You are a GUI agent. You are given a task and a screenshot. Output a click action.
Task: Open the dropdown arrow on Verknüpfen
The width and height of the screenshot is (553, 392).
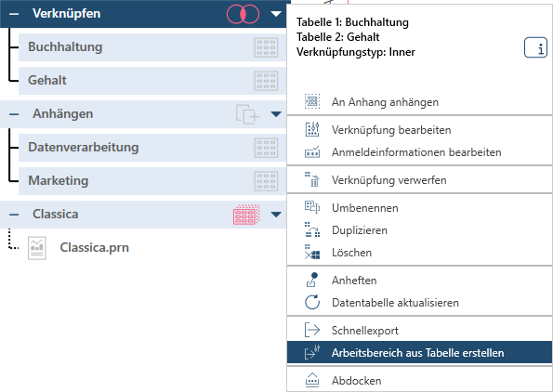tap(276, 14)
